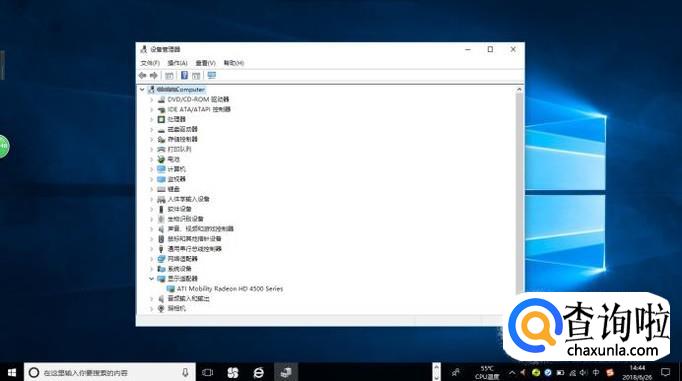Click the green battery category icon

(161, 159)
